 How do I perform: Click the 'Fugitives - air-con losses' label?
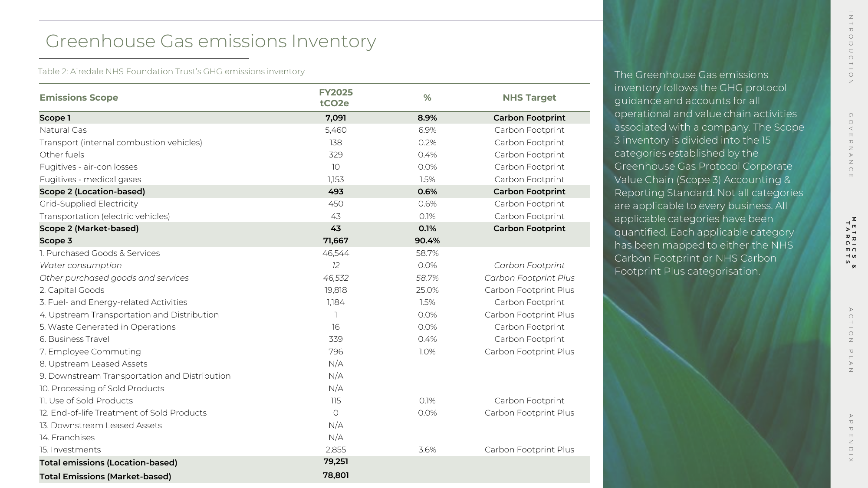(89, 167)
